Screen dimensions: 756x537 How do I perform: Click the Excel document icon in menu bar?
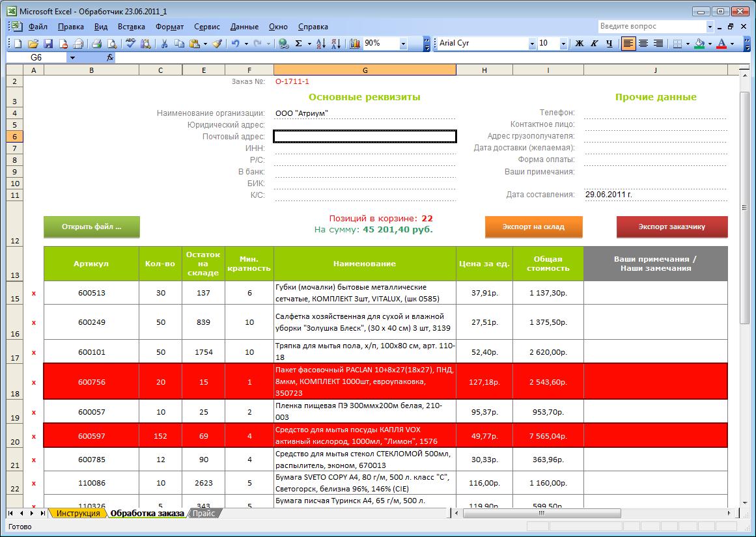tap(16, 27)
